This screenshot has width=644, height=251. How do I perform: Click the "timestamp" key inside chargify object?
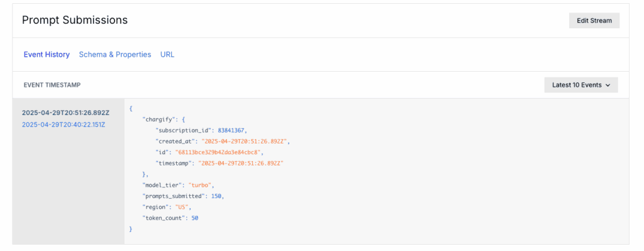pos(175,164)
